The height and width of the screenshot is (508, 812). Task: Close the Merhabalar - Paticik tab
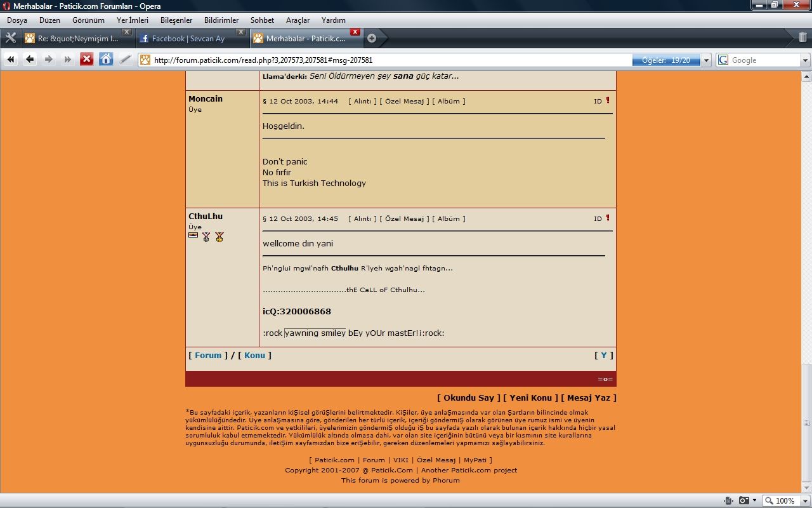point(355,32)
